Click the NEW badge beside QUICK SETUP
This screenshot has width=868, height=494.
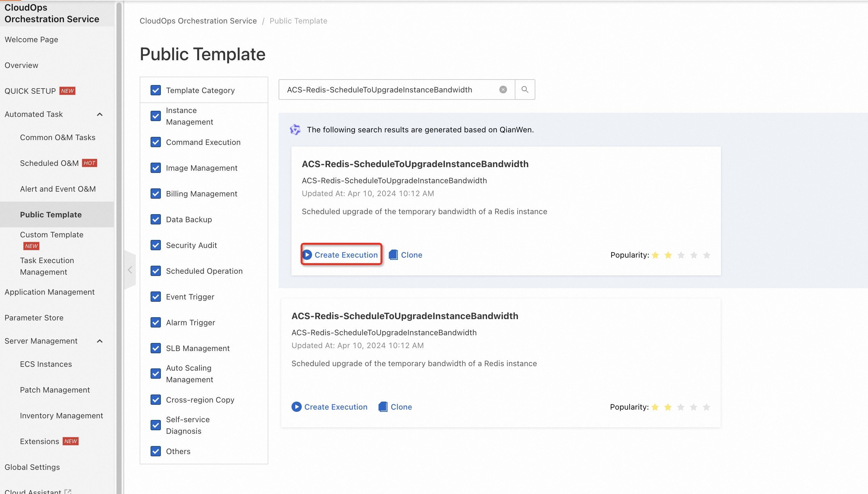pyautogui.click(x=67, y=91)
